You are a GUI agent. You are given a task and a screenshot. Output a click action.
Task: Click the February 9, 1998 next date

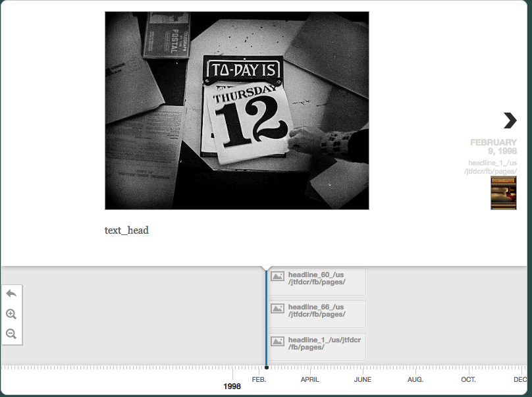coord(493,147)
